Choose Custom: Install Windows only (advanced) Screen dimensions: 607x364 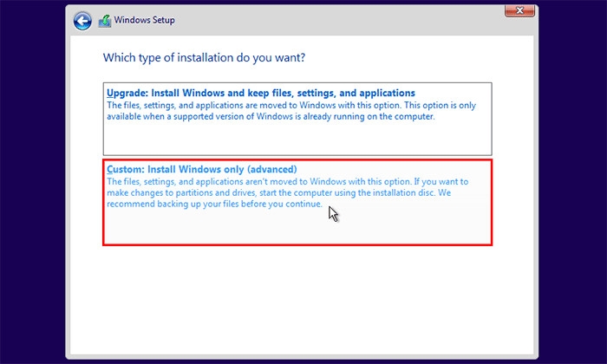[297, 202]
